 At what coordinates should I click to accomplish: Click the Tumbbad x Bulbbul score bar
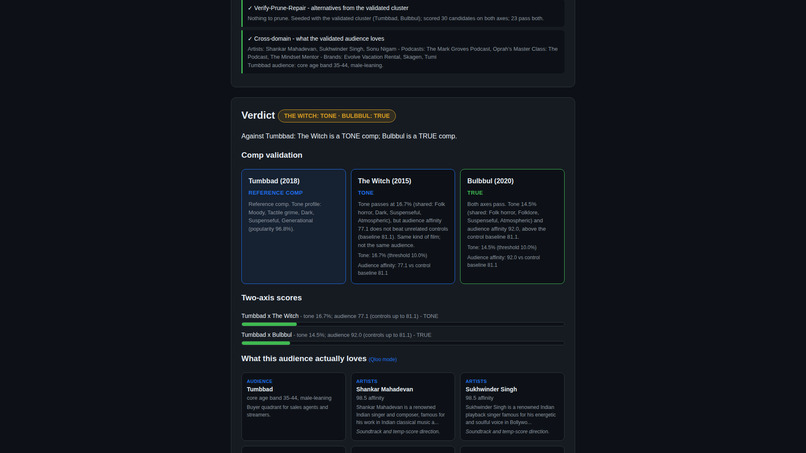point(403,343)
